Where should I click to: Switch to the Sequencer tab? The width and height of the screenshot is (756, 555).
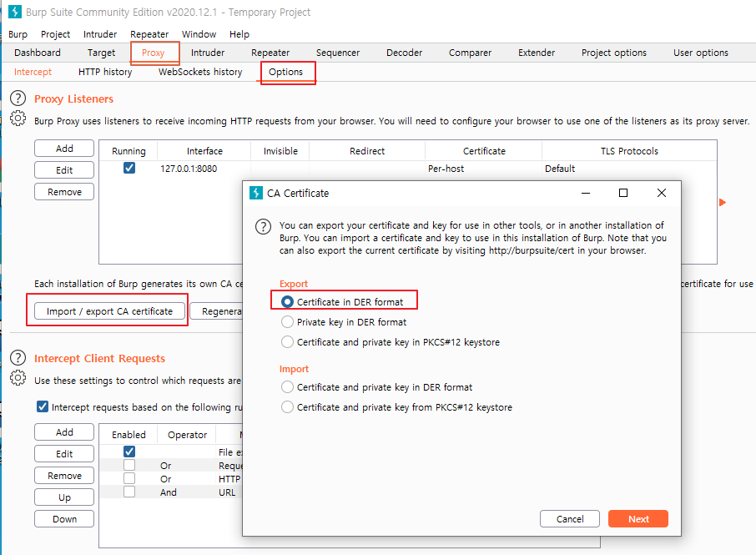(338, 53)
